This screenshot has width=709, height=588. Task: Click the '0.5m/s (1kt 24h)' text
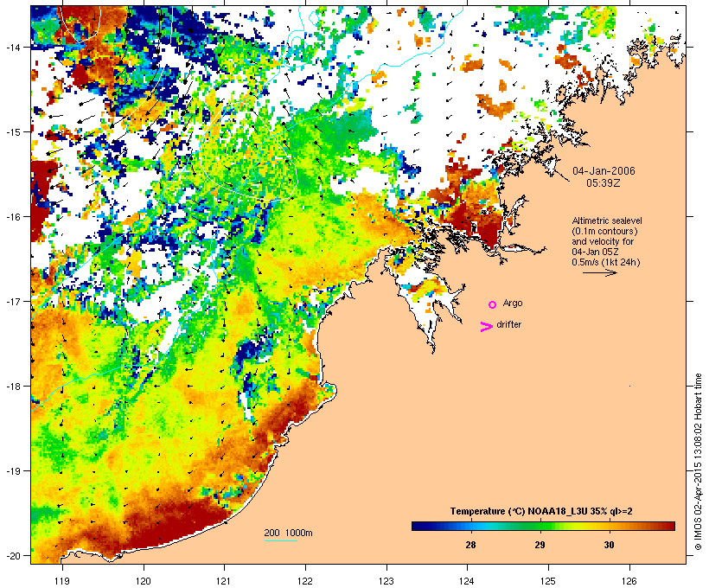606,262
